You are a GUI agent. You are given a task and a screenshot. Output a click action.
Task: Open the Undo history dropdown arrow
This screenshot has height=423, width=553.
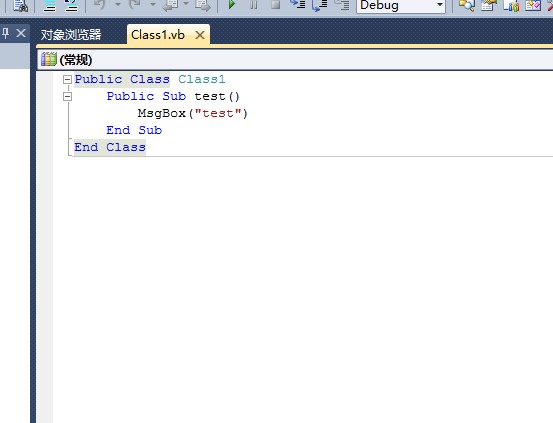[x=118, y=5]
